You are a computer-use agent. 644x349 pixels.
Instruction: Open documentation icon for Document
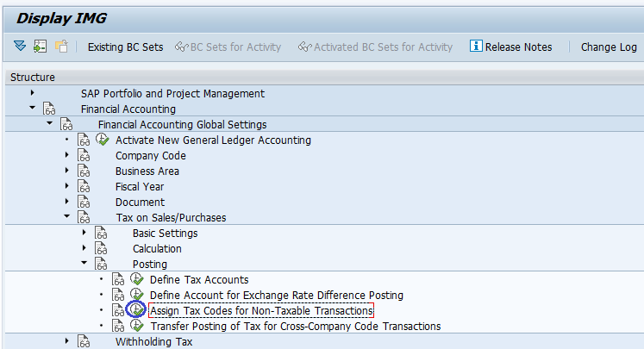click(x=84, y=202)
